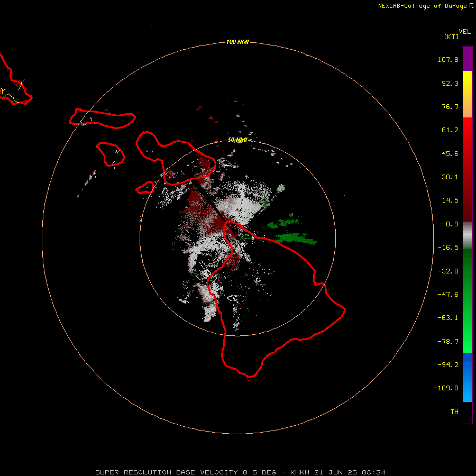
Task: Select the -47.6 scale value
Action: pos(448,295)
